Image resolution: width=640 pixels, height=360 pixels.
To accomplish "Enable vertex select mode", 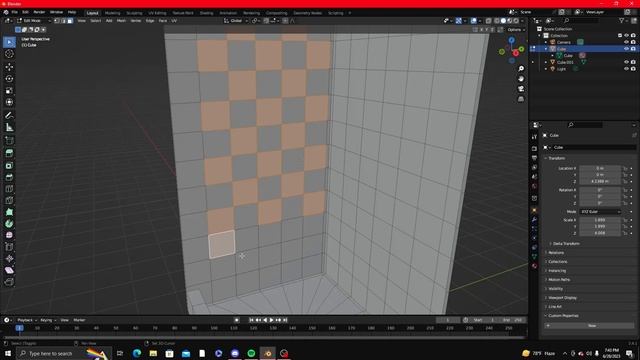I will [x=57, y=20].
